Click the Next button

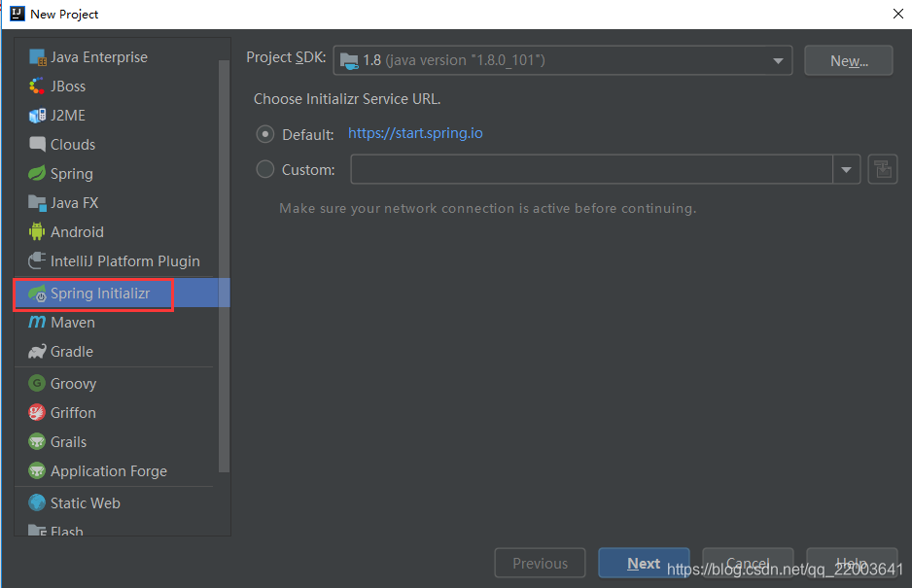[x=644, y=563]
